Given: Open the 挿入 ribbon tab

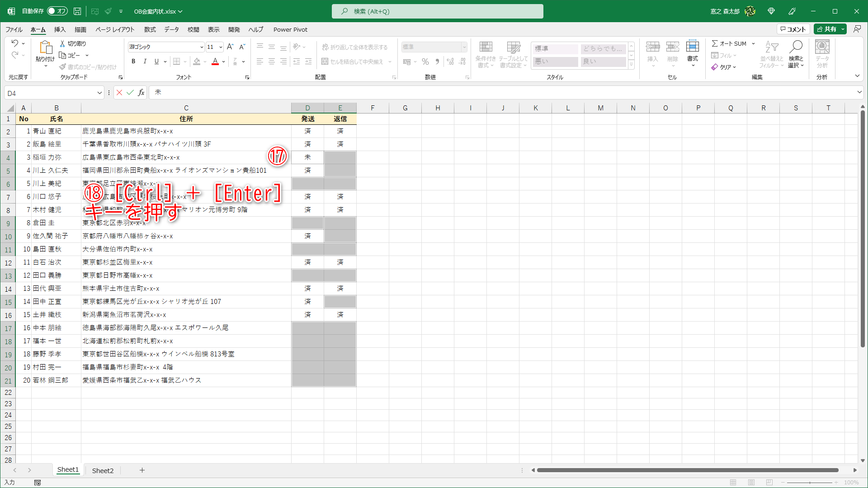Looking at the screenshot, I should pyautogui.click(x=60, y=29).
